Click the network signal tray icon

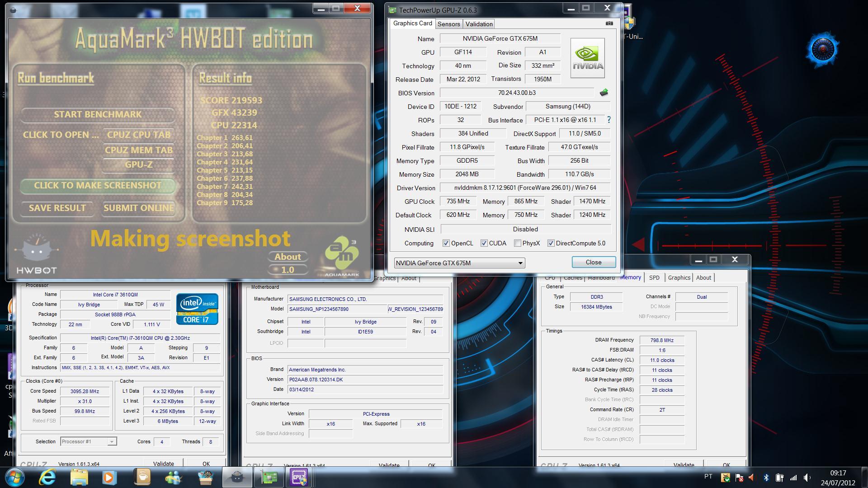[793, 477]
